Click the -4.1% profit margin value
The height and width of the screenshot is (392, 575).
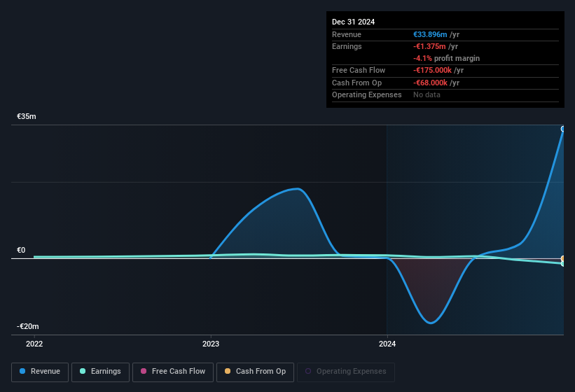(422, 59)
